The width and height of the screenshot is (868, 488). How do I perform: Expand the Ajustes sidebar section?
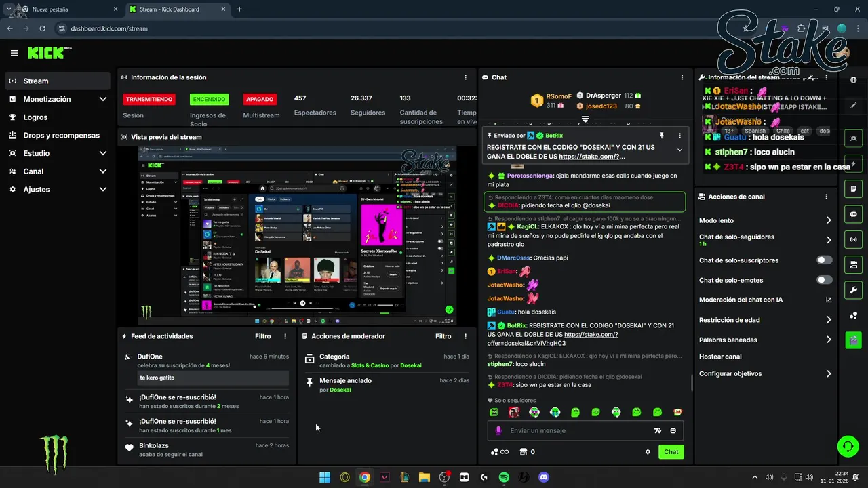(x=58, y=189)
